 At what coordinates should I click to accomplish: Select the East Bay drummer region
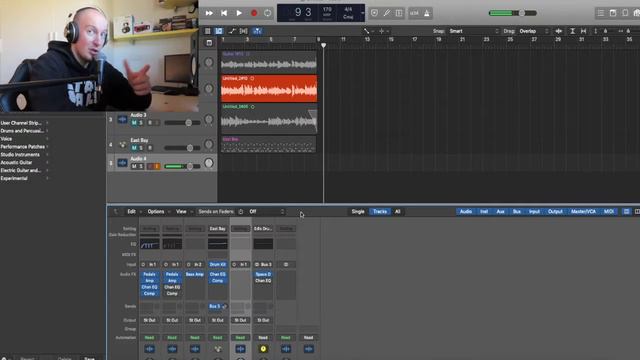(x=269, y=144)
